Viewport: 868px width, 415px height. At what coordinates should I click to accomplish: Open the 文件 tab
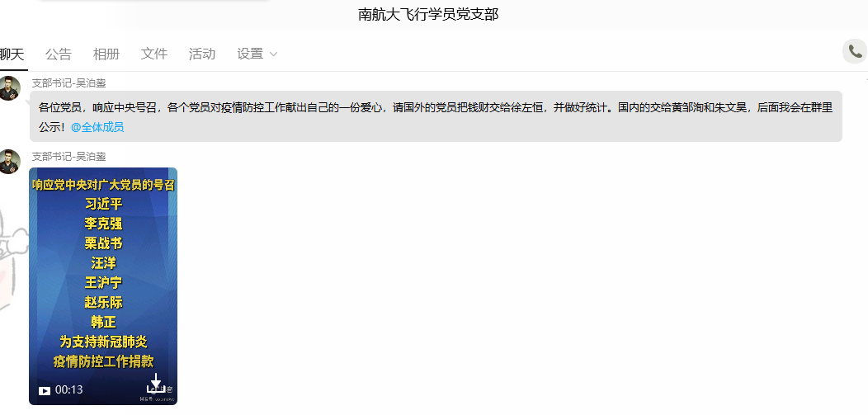[154, 54]
